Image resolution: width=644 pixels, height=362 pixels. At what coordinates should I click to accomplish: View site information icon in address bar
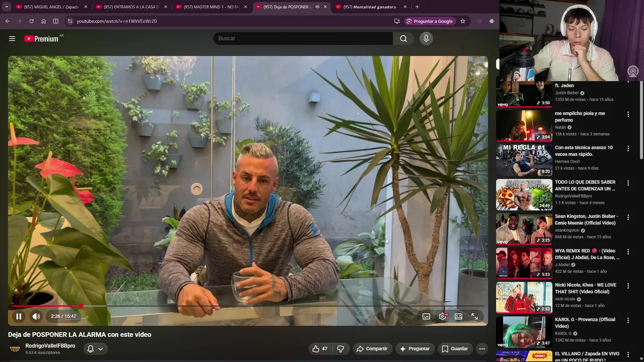(70, 21)
